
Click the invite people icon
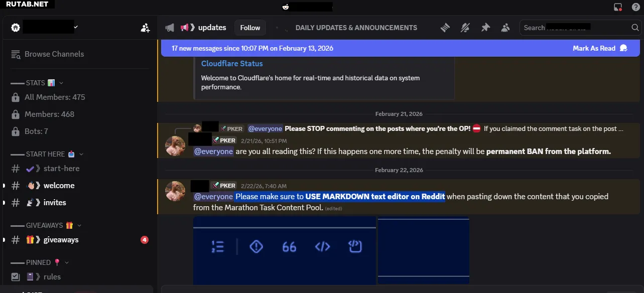click(x=145, y=28)
